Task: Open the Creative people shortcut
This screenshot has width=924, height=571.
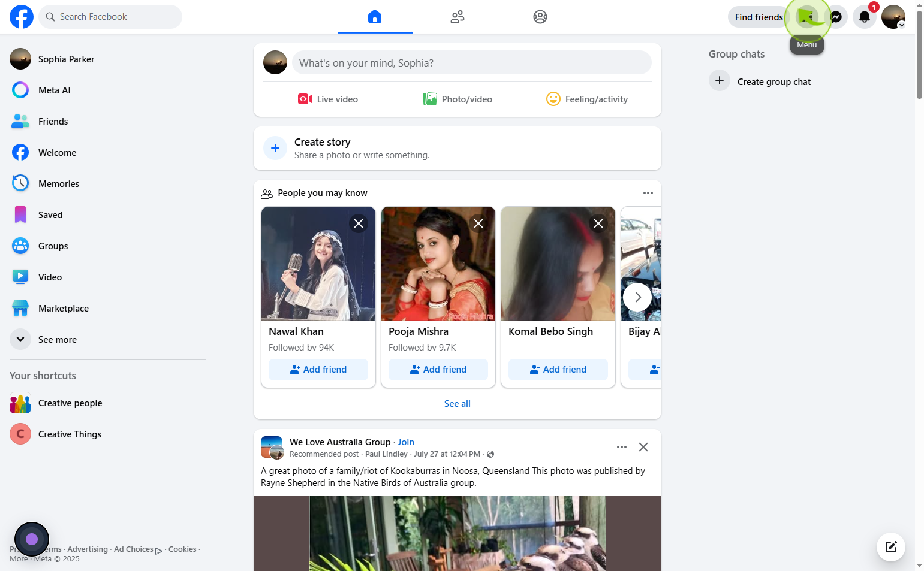Action: point(108,403)
